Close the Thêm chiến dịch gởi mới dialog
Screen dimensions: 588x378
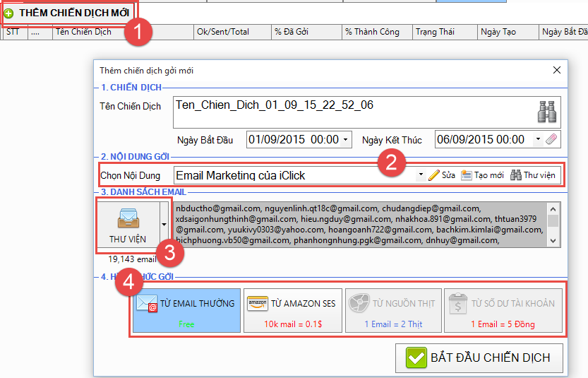click(557, 70)
